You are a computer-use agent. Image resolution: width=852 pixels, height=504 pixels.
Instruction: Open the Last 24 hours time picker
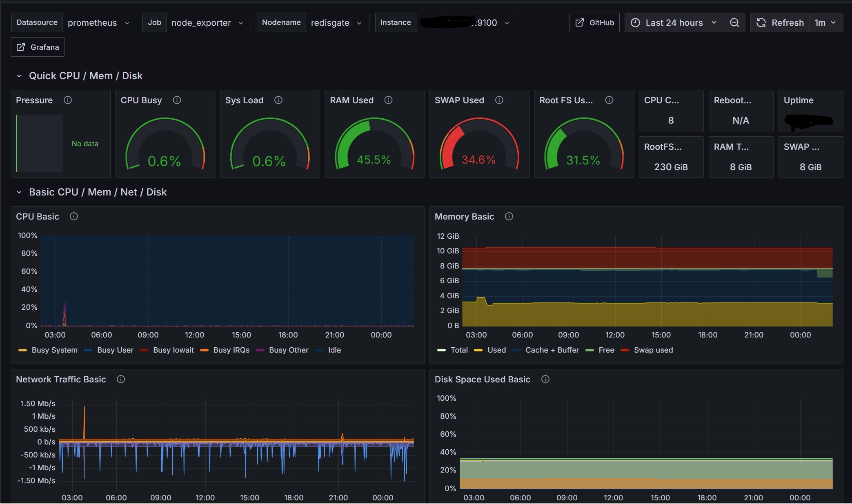click(674, 22)
